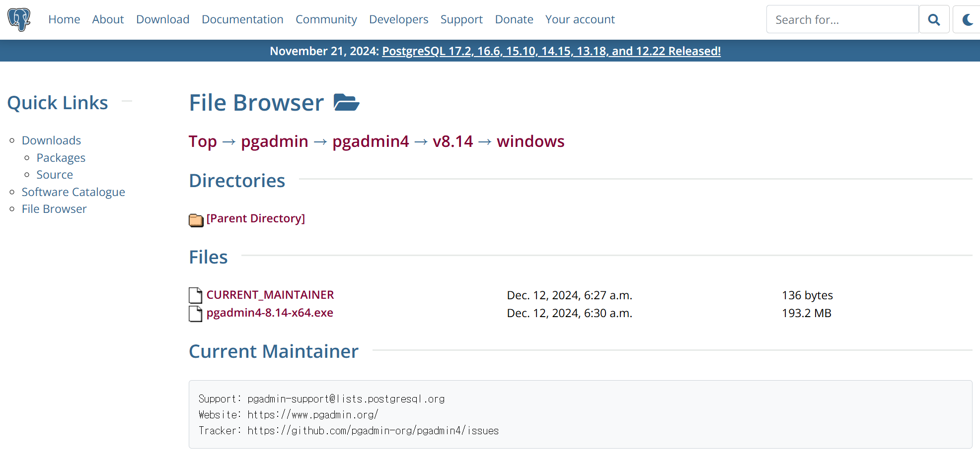Image resolution: width=980 pixels, height=464 pixels.
Task: Focus the Search for... input field
Action: (842, 19)
